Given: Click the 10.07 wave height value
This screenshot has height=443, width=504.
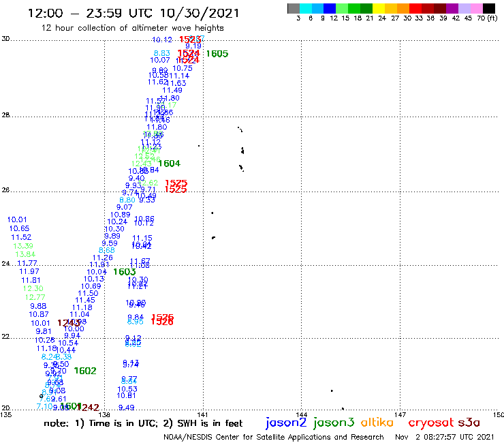Looking at the screenshot, I should coord(160,60).
